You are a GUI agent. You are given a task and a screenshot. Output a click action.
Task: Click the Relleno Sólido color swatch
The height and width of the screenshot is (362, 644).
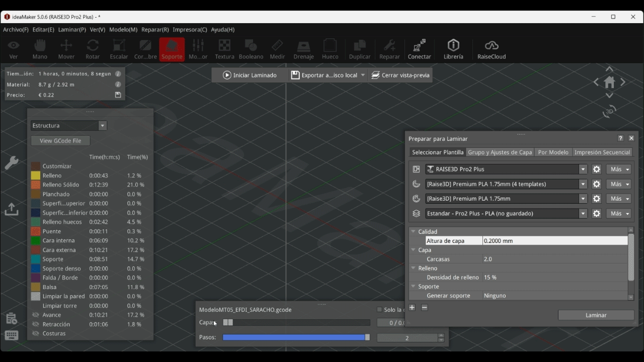[x=36, y=185]
